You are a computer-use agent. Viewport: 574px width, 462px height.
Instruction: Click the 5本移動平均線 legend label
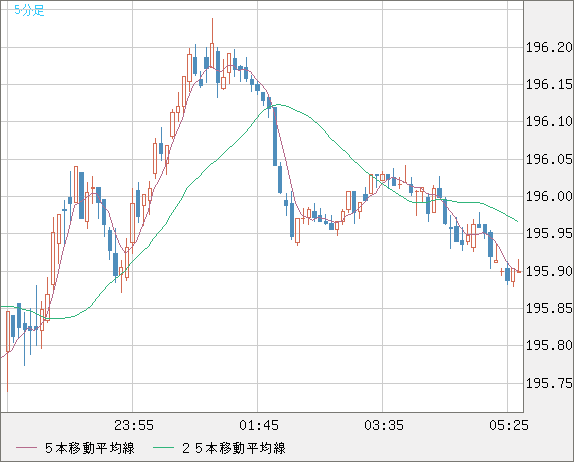coord(90,448)
